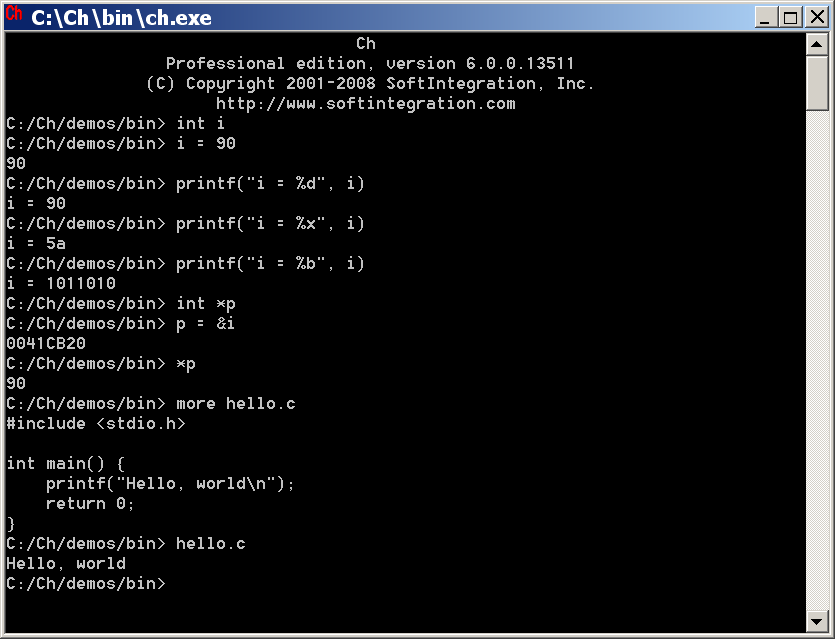Open the Ch system menu icon in title bar
The image size is (835, 639).
click(x=14, y=14)
